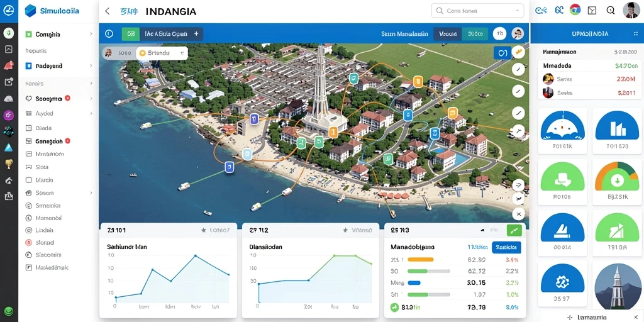This screenshot has width=644, height=322.
Task: Select the orange marker on the tower base
Action: [333, 132]
